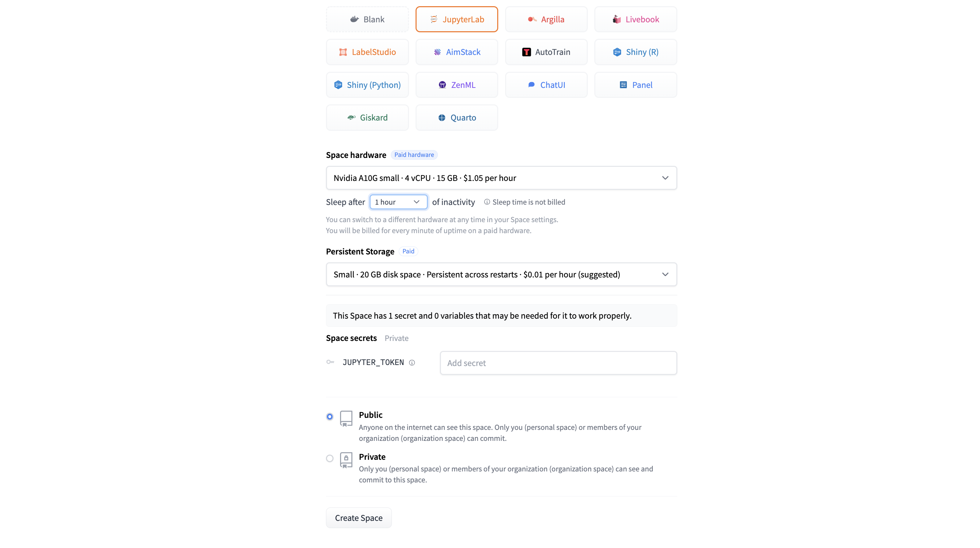Click the ZenML template icon
This screenshot has height=548, width=980.
[442, 85]
